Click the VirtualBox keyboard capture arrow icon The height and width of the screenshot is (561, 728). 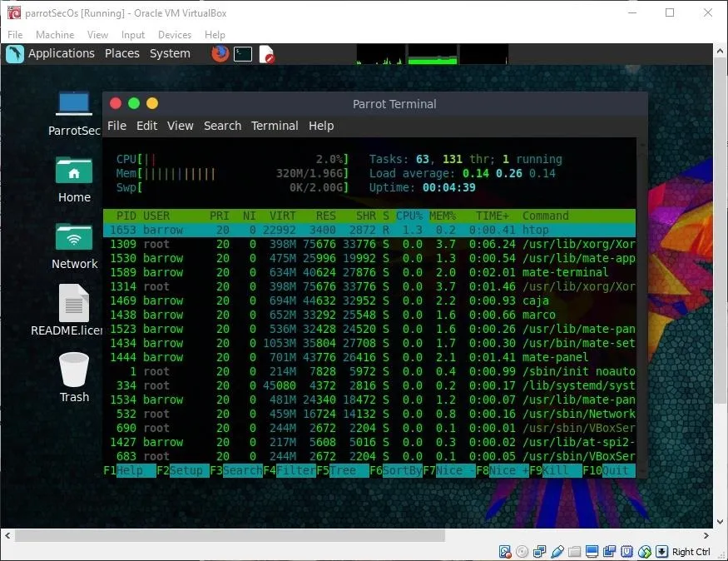pos(661,551)
